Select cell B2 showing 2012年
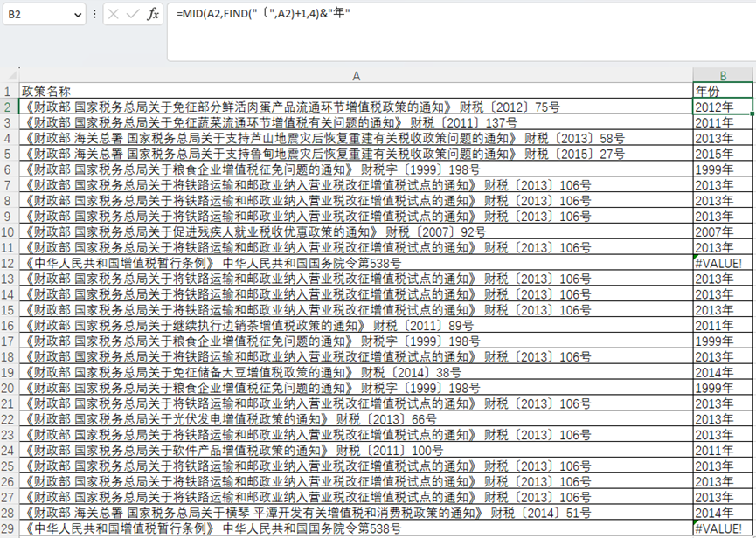 pos(722,107)
